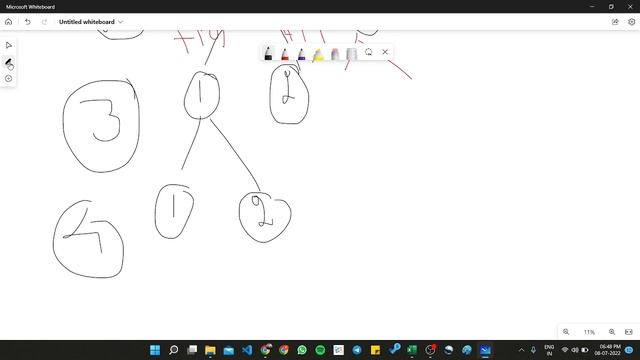This screenshot has height=360, width=640.
Task: Choose the lasso select tool
Action: (x=369, y=52)
